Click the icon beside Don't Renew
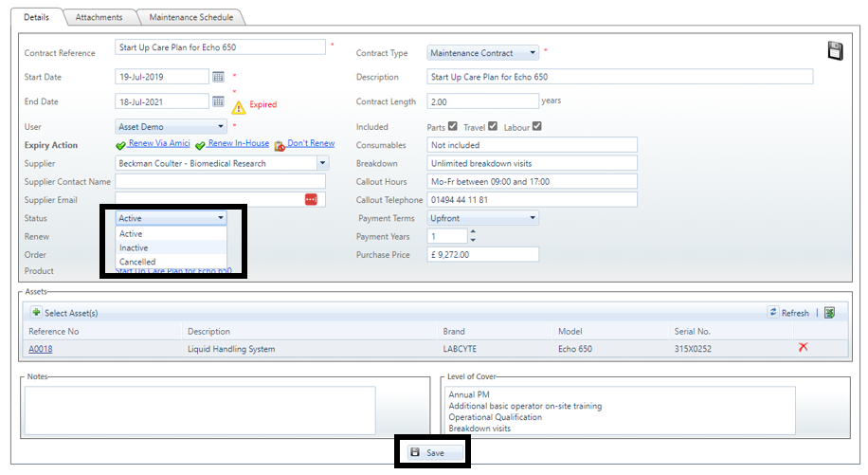 [280, 145]
